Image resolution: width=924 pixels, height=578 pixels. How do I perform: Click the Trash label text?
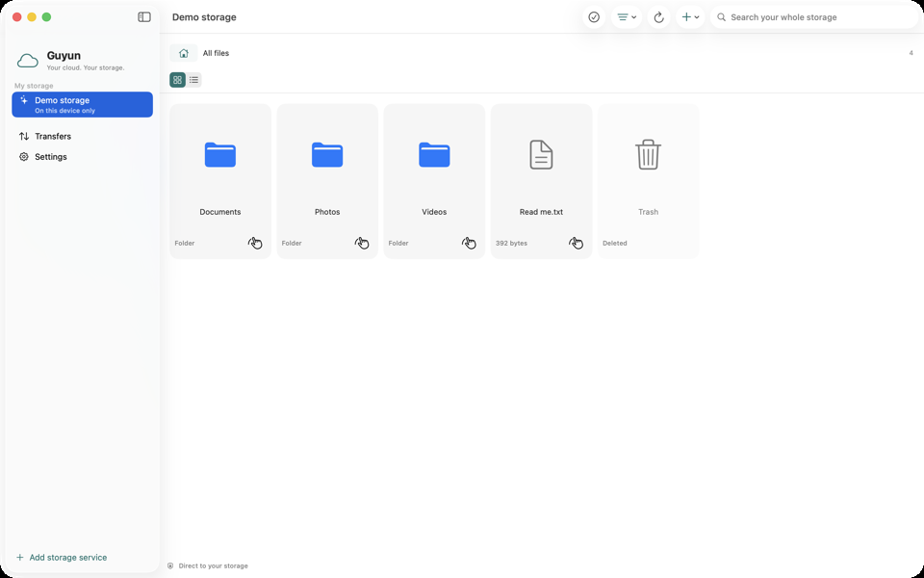(648, 212)
